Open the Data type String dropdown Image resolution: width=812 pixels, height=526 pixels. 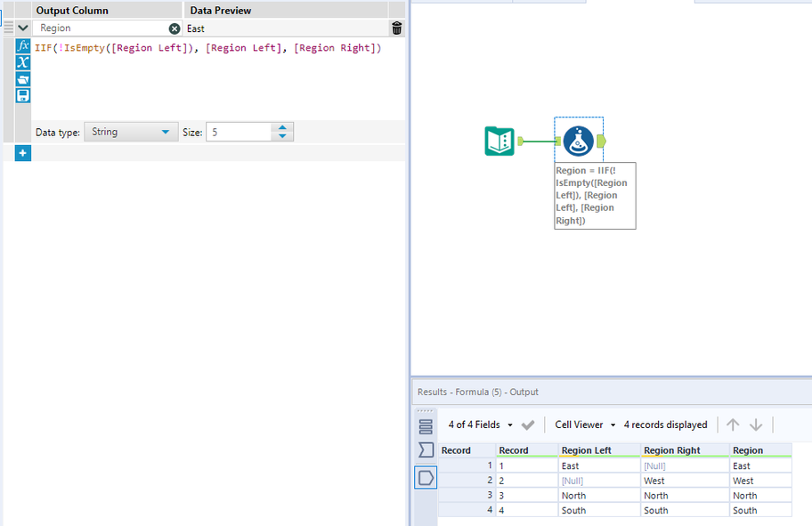(131, 132)
